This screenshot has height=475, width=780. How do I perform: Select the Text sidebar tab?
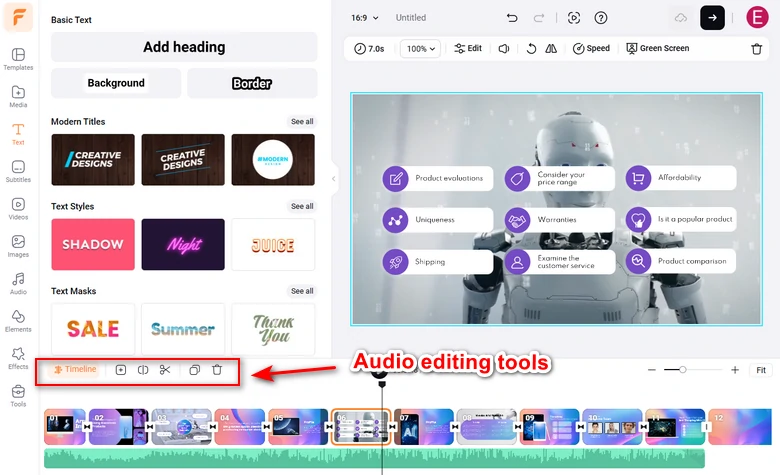tap(18, 134)
